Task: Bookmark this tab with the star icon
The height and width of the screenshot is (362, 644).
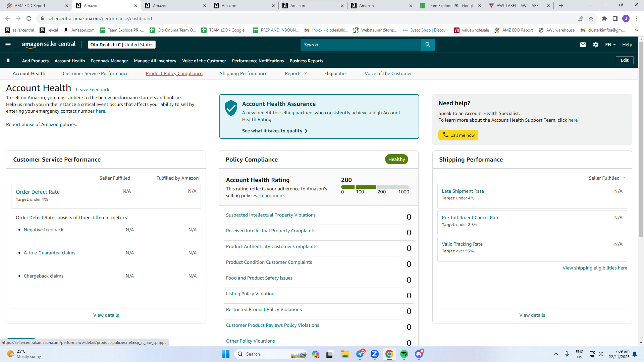Action: pyautogui.click(x=591, y=18)
